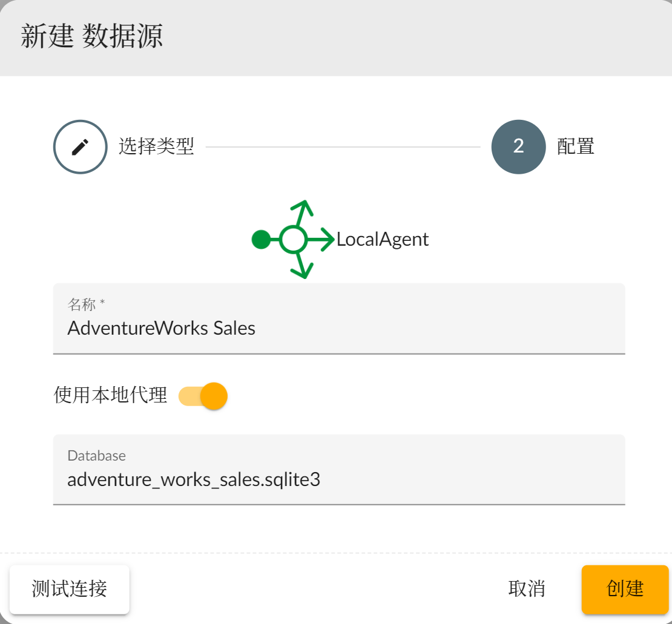Screen dimensions: 672x624
Task: Go back to the 选择类型 step
Action: 156,147
